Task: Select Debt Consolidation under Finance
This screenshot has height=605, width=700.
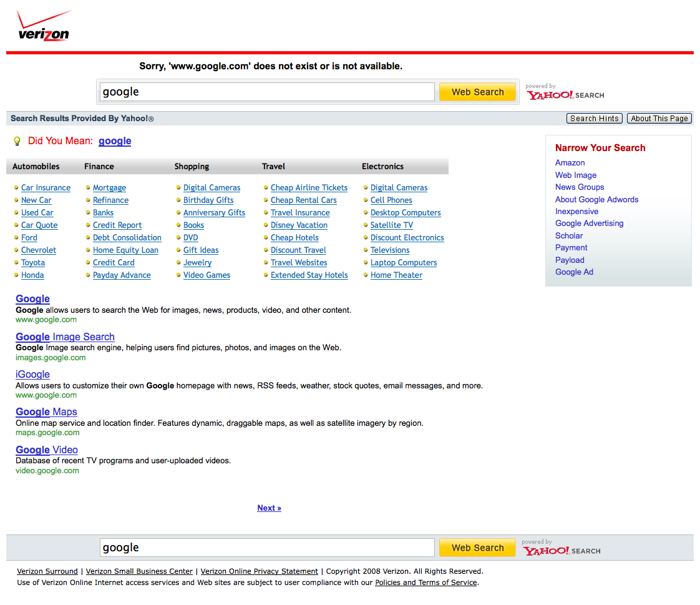Action: point(127,238)
